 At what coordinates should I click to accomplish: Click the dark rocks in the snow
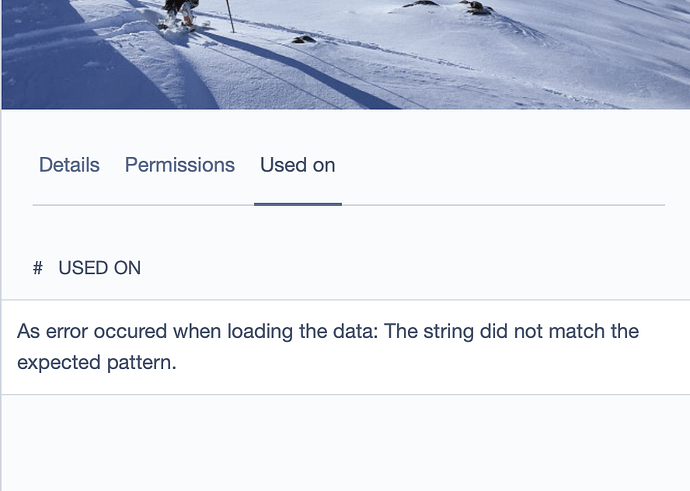477,8
